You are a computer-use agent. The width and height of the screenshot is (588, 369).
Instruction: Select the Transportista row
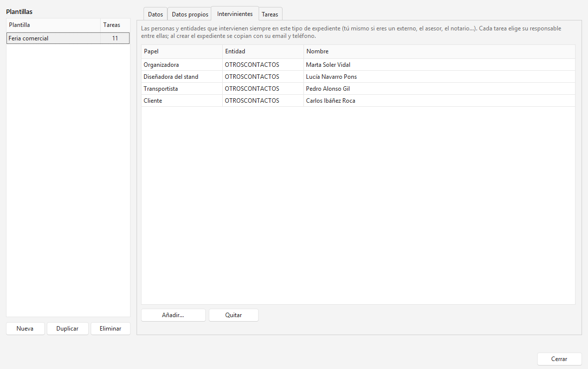[358, 89]
